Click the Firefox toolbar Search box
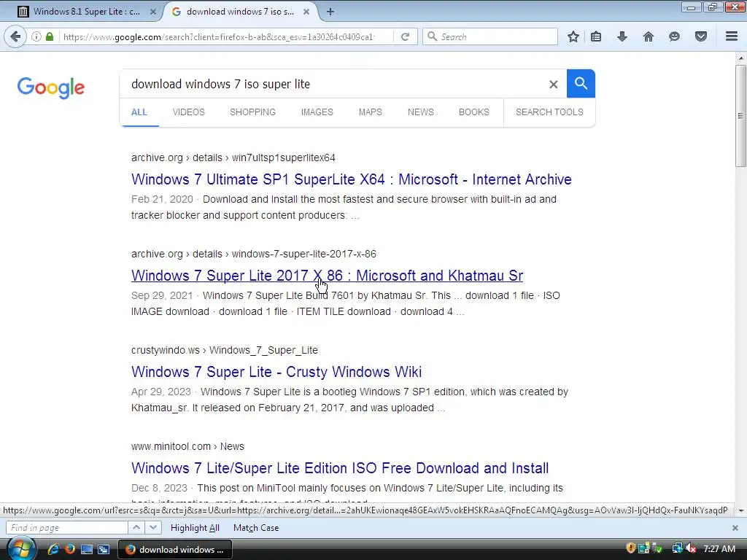 coord(491,36)
